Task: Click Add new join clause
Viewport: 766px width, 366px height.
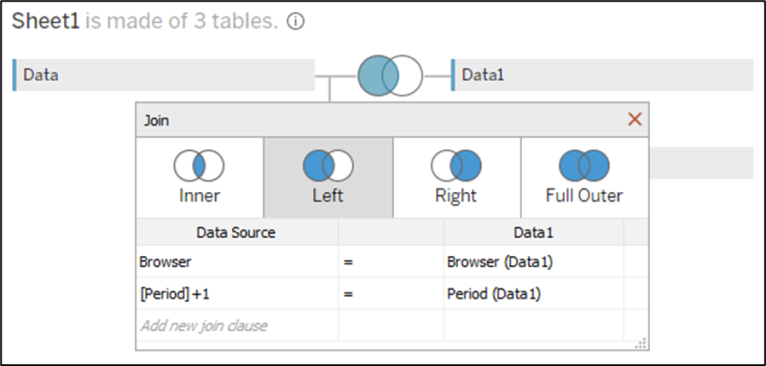Action: (x=203, y=325)
